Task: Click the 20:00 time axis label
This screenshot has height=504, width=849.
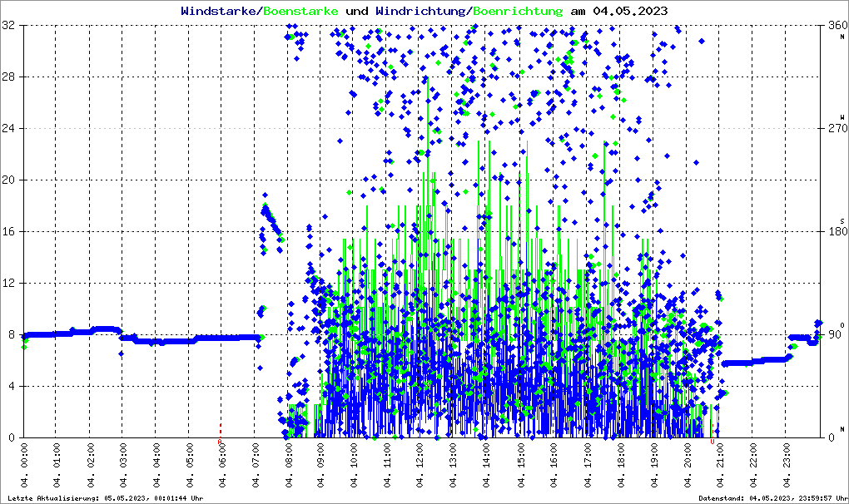Action: [x=686, y=466]
